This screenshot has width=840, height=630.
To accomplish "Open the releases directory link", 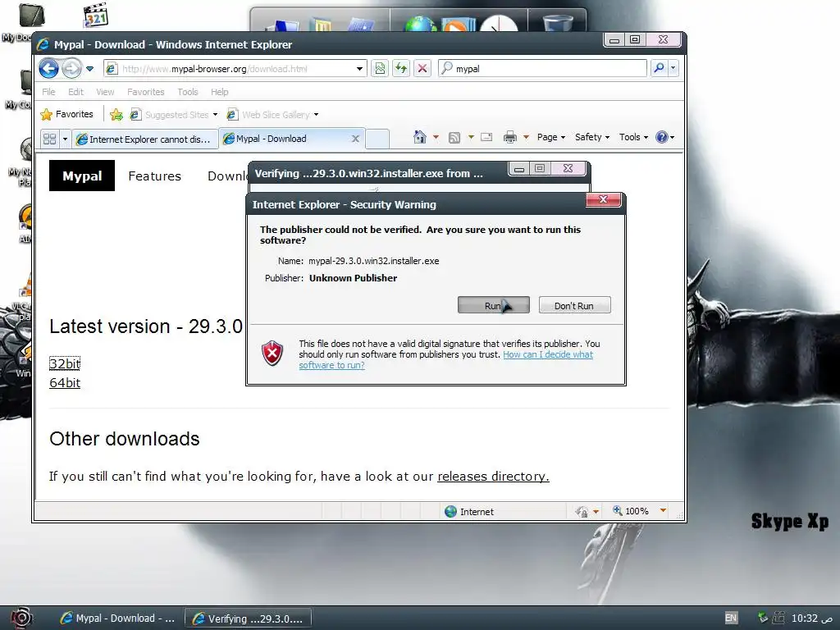I will tap(493, 477).
